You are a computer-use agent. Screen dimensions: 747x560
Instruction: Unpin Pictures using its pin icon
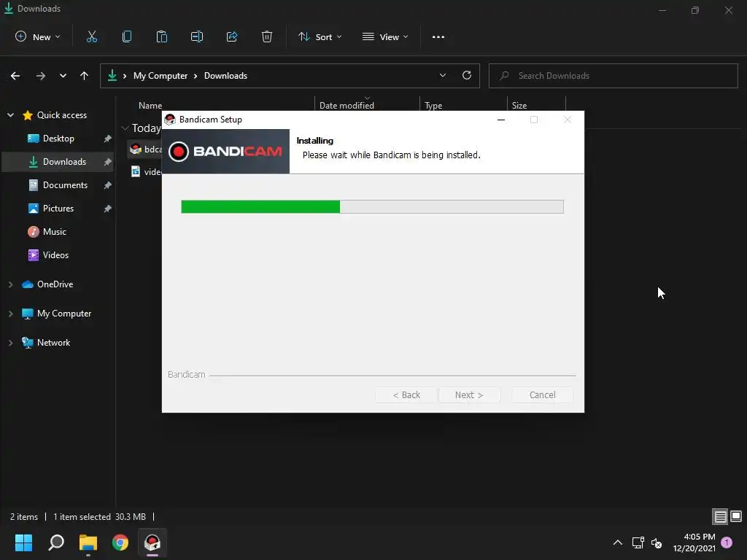click(108, 209)
